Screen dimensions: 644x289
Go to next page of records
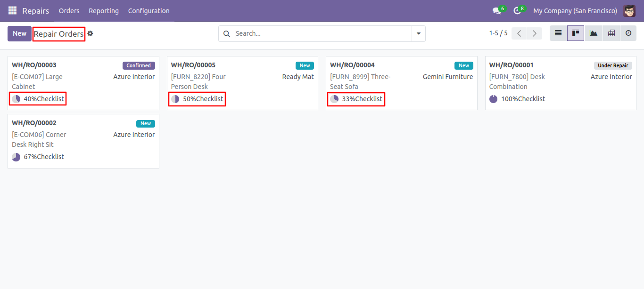534,33
